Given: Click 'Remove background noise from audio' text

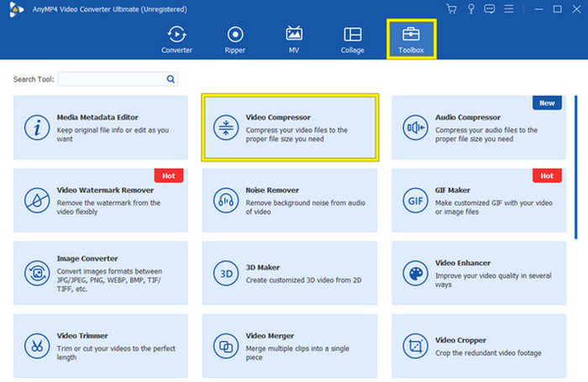Looking at the screenshot, I should (x=305, y=203).
